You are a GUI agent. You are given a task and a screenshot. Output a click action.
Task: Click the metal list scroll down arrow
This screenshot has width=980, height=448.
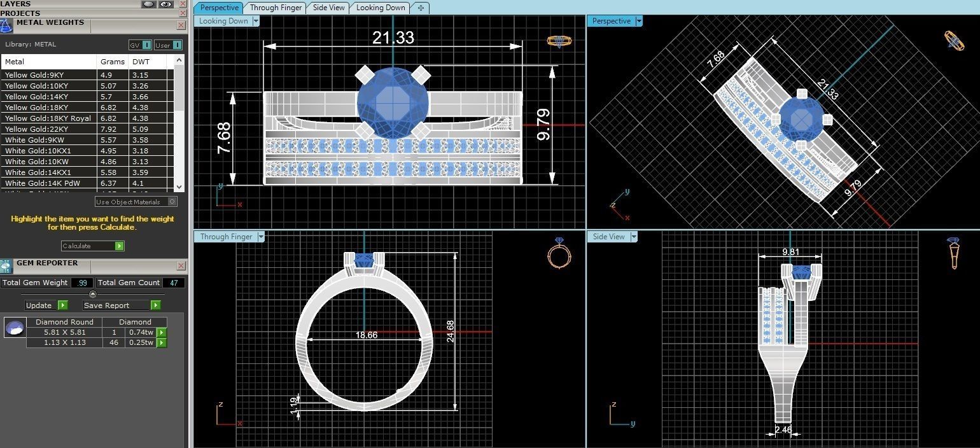click(x=179, y=187)
